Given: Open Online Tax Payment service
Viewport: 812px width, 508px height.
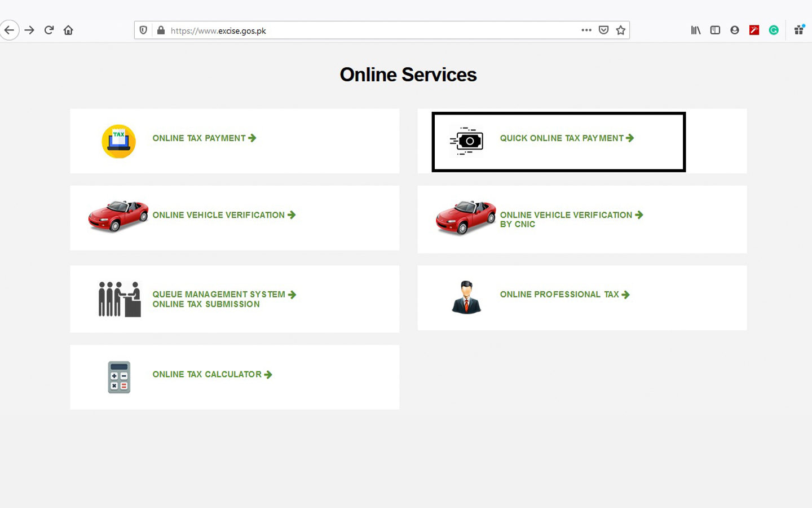Looking at the screenshot, I should pos(200,138).
